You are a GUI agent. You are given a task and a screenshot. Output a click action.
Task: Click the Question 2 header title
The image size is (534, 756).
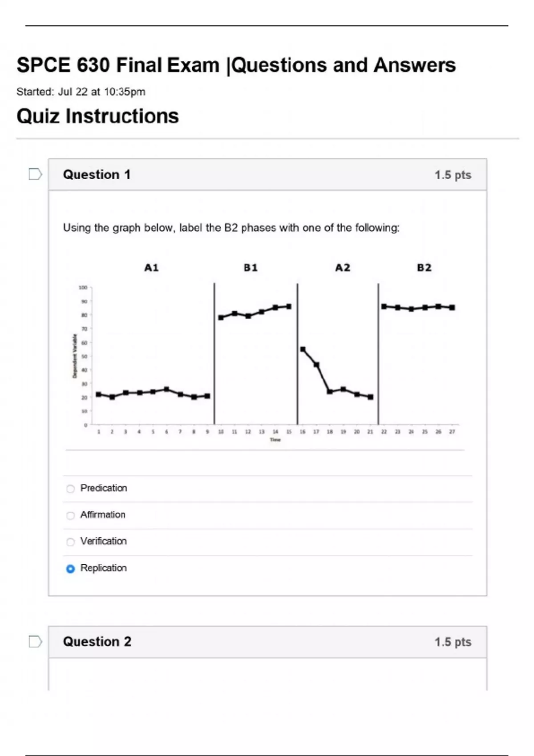[x=97, y=641]
